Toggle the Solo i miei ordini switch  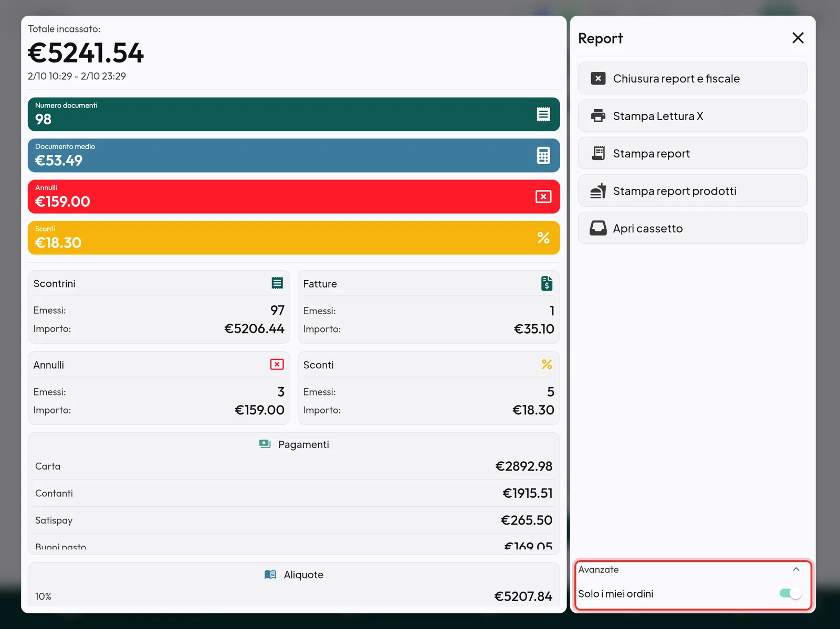(x=791, y=593)
